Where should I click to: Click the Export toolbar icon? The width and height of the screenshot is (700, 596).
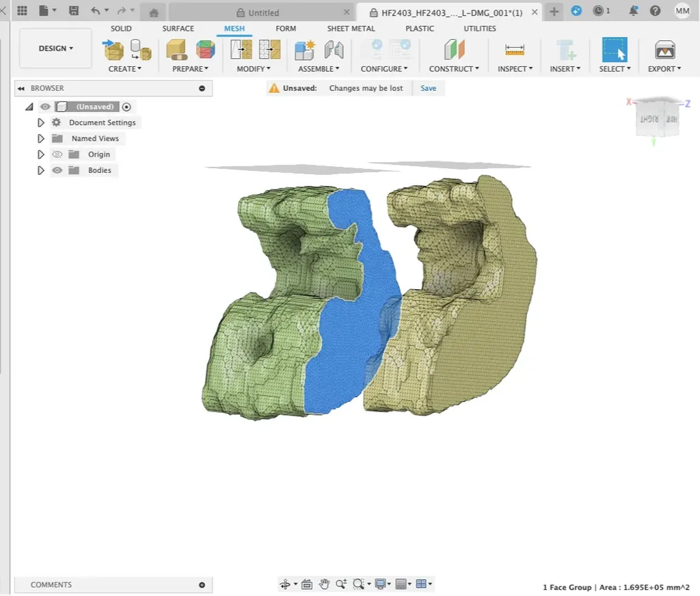click(x=664, y=50)
